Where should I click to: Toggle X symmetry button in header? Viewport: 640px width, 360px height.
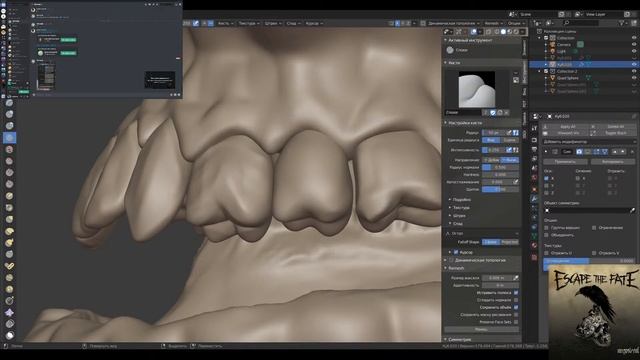coord(397,23)
